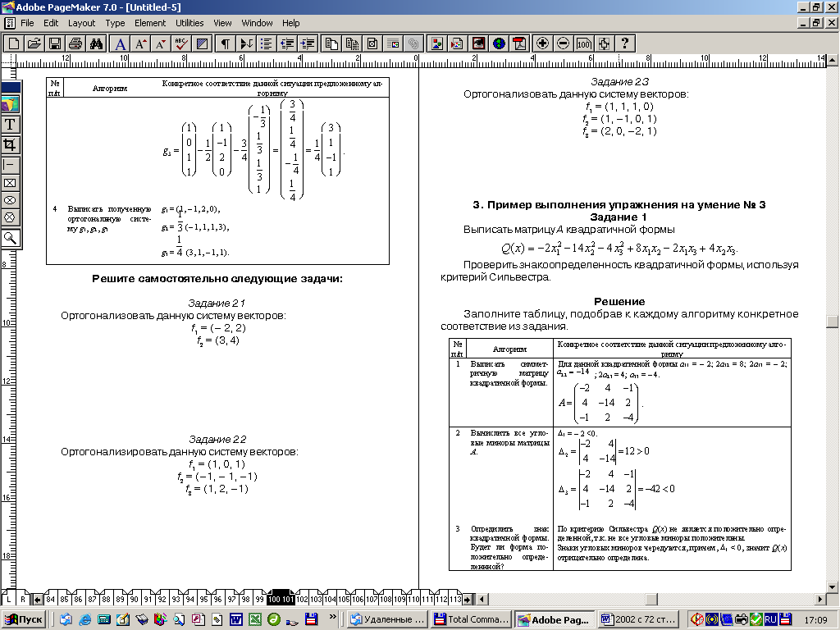Viewport: 840px width, 630px height.
Task: Click the Save diskette icon in toolbar
Action: coord(55,43)
